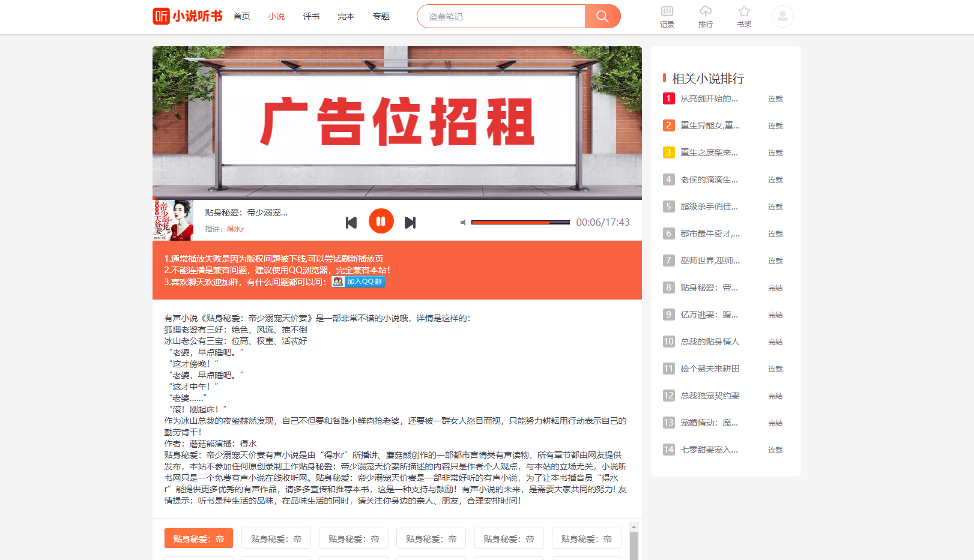This screenshot has width=974, height=560.
Task: Open ranked novel 亿万逃妻：腹...
Action: pos(709,315)
